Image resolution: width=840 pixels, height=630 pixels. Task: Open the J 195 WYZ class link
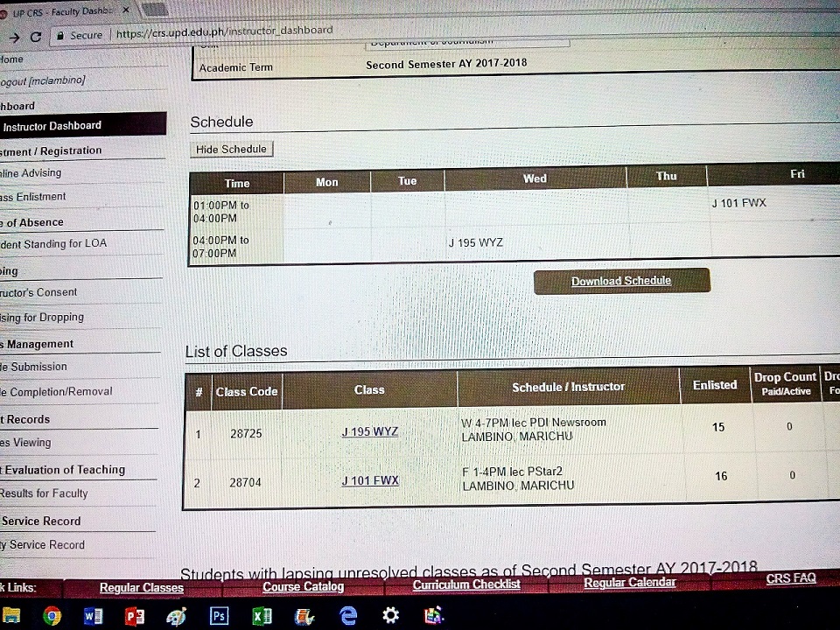pyautogui.click(x=369, y=431)
